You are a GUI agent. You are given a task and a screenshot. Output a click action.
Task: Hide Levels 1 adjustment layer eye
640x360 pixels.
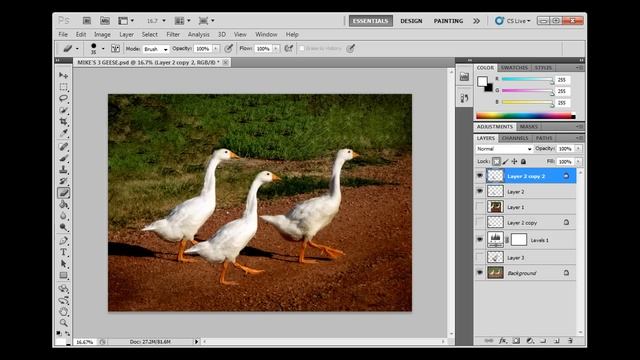pyautogui.click(x=480, y=240)
